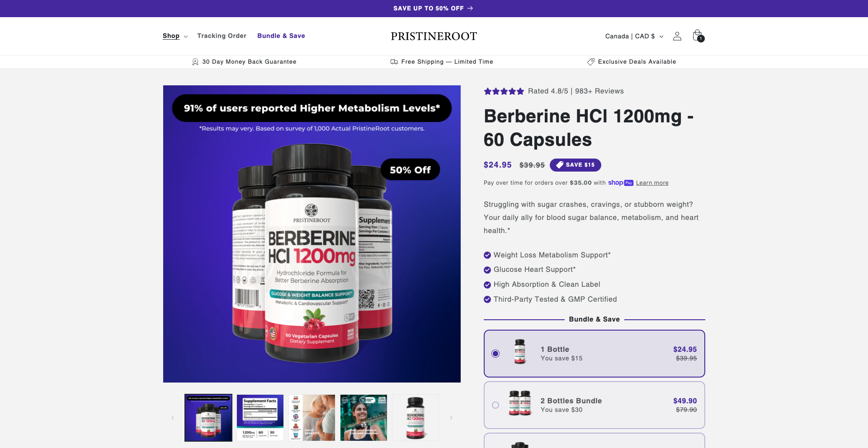The image size is (868, 448).
Task: View the woman with headphones thumbnail
Action: (363, 418)
